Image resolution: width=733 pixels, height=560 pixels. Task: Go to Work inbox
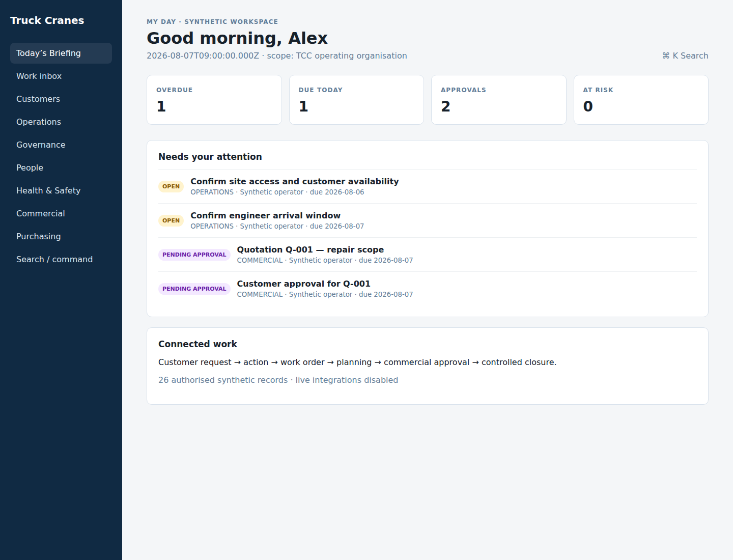click(61, 76)
